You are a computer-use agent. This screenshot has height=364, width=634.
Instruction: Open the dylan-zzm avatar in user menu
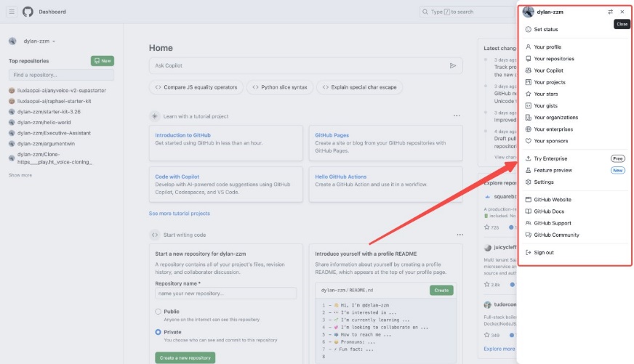coord(529,12)
